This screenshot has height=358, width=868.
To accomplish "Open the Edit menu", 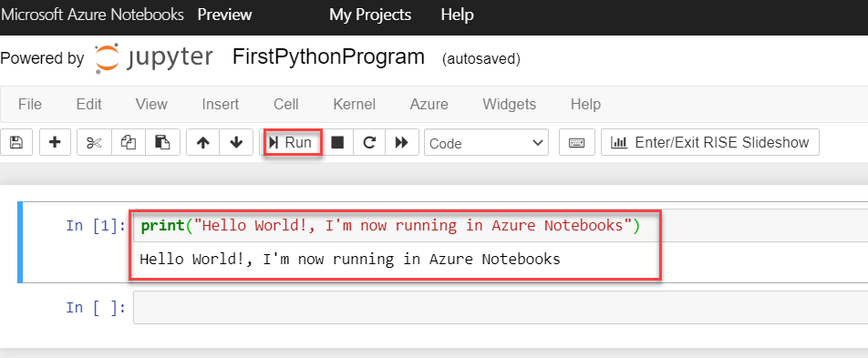I will click(89, 104).
